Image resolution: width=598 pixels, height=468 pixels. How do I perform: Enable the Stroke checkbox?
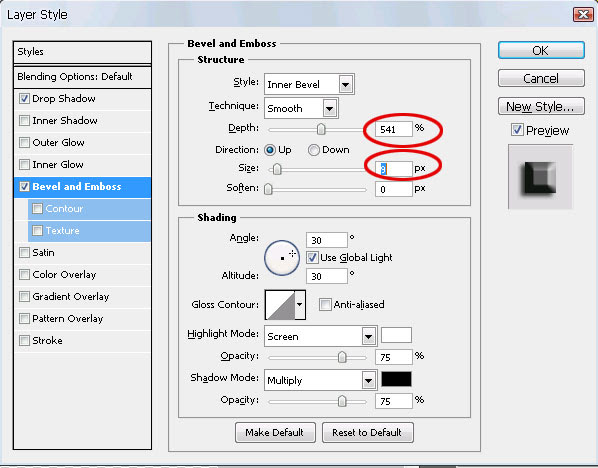point(24,340)
